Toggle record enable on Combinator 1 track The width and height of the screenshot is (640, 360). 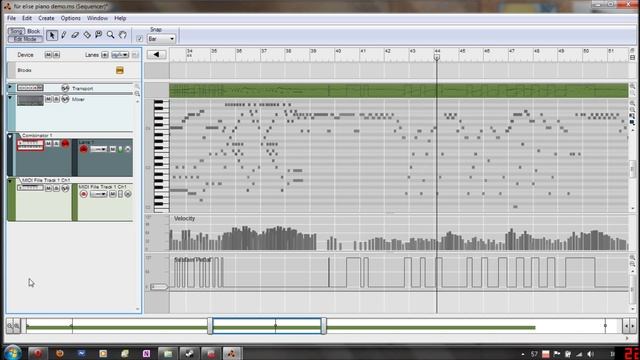pyautogui.click(x=65, y=144)
